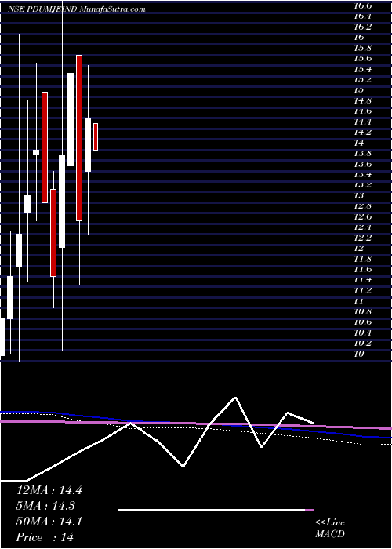Click the 16 price axis label
The width and height of the screenshot is (392, 549).
tap(359, 37)
